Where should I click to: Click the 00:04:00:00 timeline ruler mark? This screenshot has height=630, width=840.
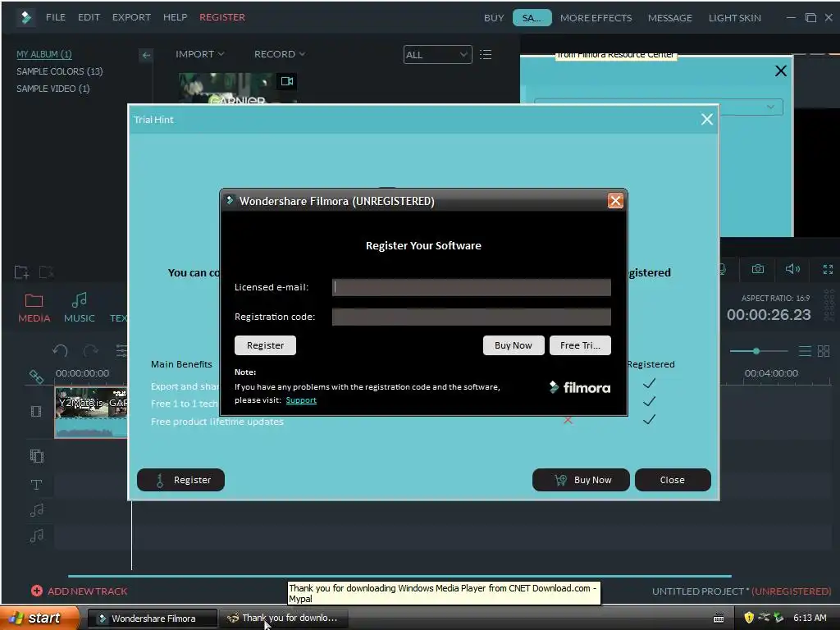coord(771,373)
